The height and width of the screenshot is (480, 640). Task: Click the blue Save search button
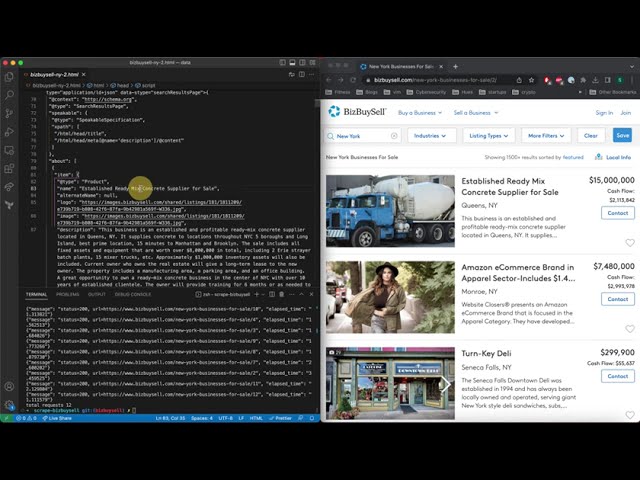tap(622, 135)
